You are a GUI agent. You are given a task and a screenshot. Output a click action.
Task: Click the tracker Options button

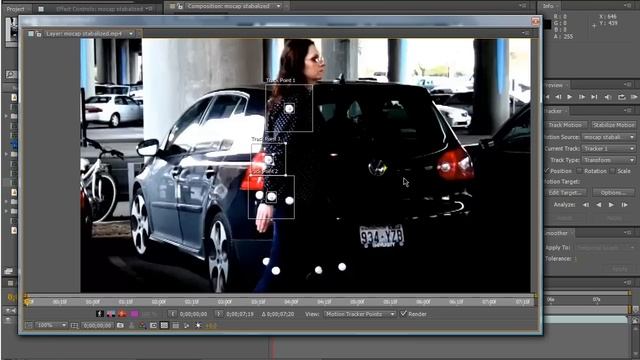click(613, 193)
